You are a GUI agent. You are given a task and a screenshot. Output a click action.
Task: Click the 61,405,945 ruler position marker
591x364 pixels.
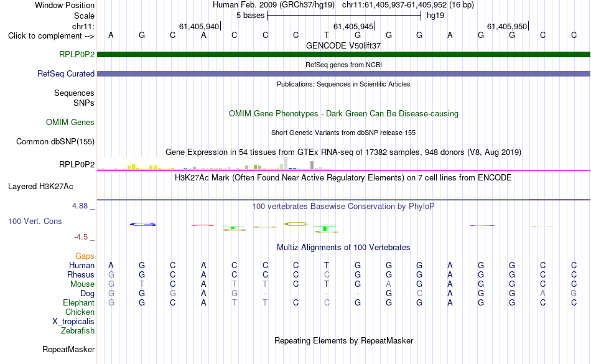coord(353,26)
